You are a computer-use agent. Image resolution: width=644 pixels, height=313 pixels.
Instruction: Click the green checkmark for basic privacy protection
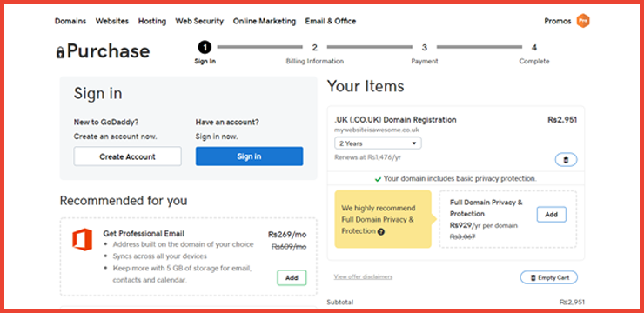(379, 179)
